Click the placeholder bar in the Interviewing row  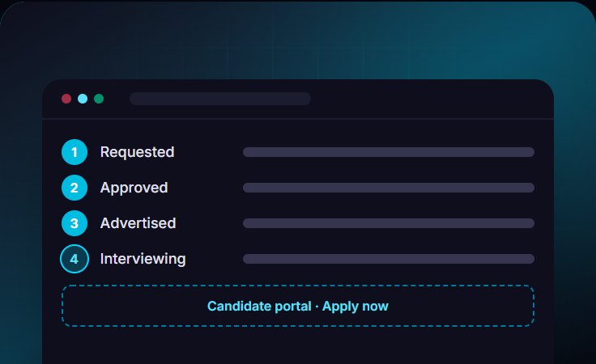coord(389,259)
